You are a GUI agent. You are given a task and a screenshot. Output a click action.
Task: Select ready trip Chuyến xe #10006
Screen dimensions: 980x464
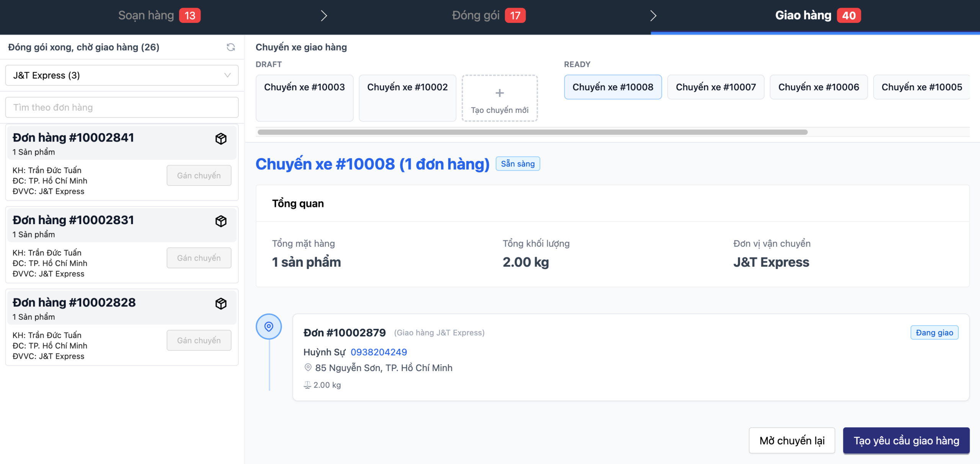click(x=818, y=87)
